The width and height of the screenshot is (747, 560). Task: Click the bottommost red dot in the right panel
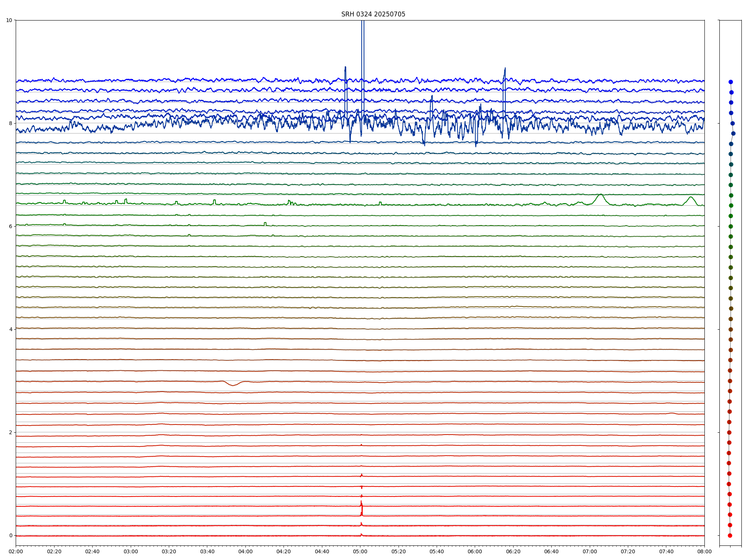(x=730, y=535)
